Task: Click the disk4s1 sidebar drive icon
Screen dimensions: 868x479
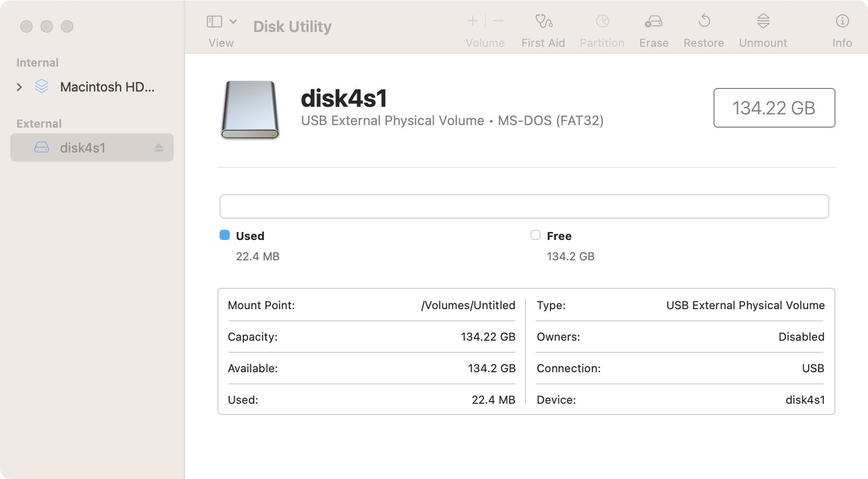Action: [42, 147]
